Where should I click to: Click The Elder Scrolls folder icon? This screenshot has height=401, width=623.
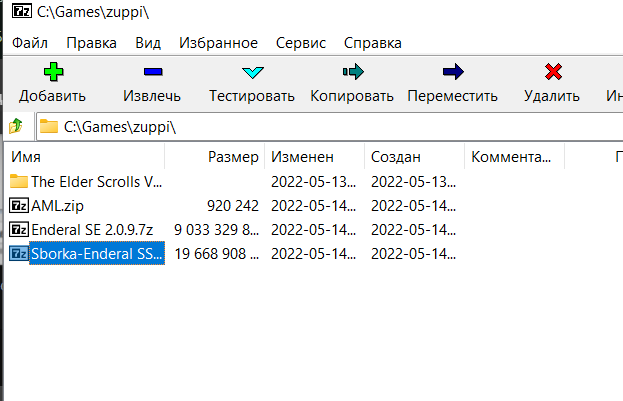19,181
